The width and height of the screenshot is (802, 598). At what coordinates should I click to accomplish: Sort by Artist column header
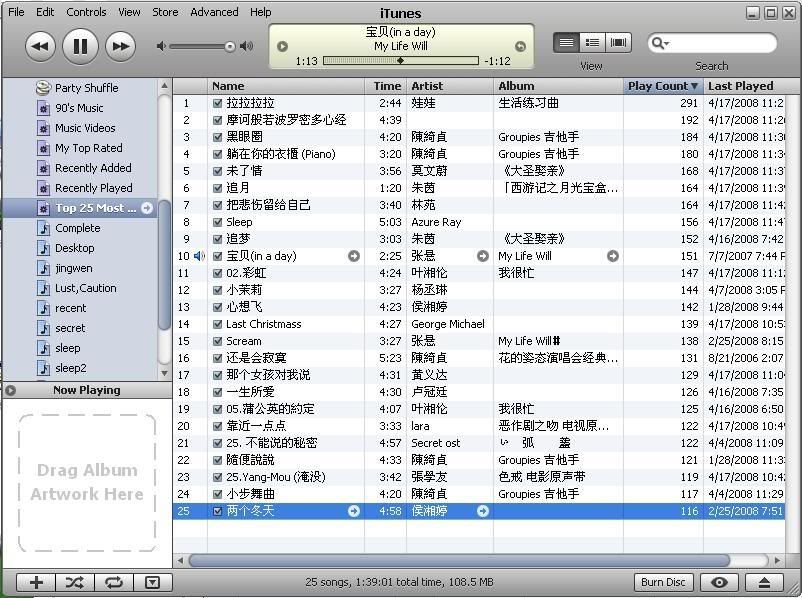click(450, 86)
